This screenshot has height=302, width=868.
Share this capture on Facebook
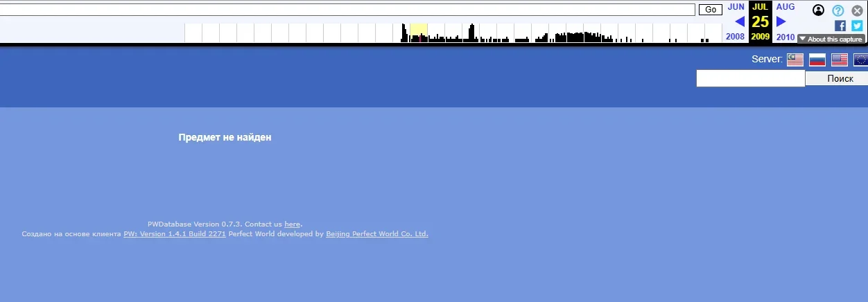pos(840,26)
